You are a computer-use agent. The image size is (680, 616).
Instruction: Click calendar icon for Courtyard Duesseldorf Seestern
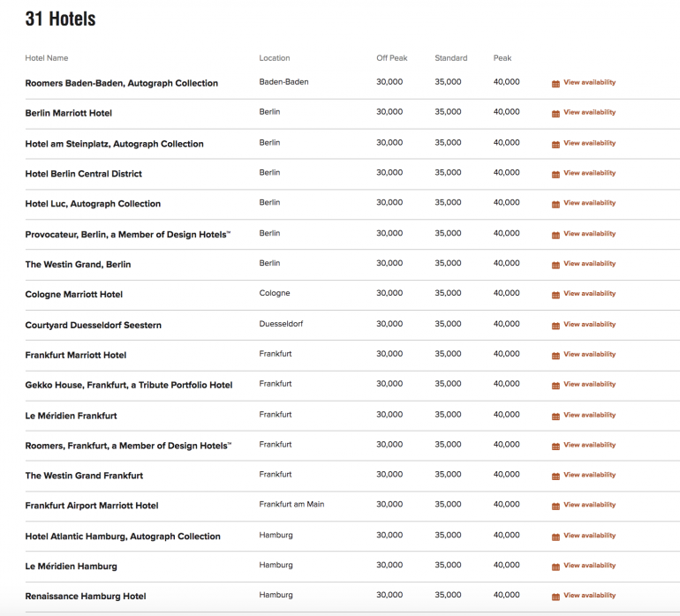tap(555, 325)
